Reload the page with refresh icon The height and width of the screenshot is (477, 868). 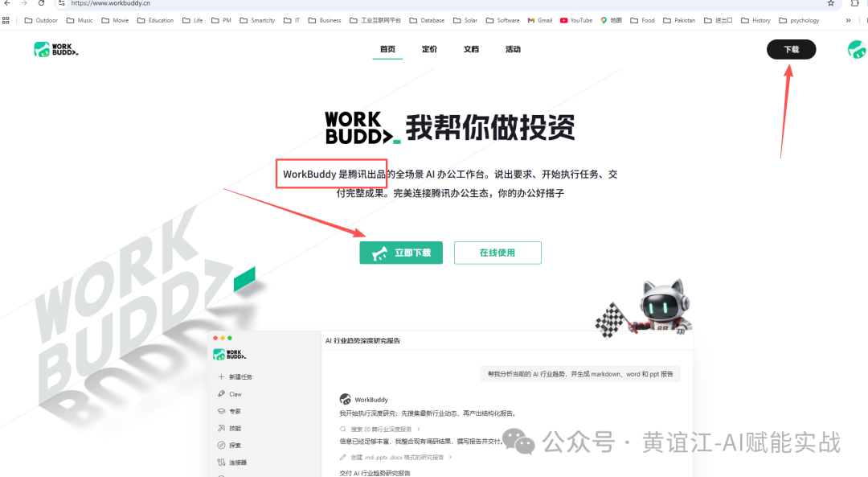click(41, 3)
